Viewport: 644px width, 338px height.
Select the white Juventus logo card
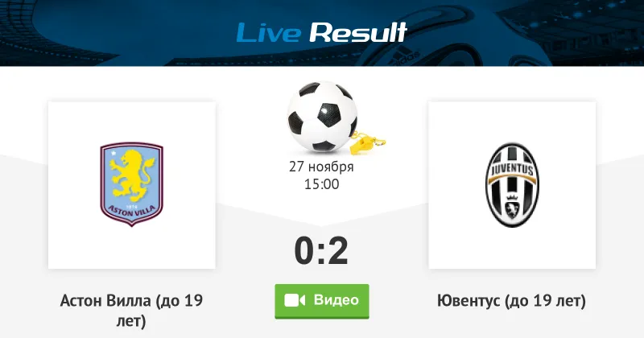[x=512, y=185]
